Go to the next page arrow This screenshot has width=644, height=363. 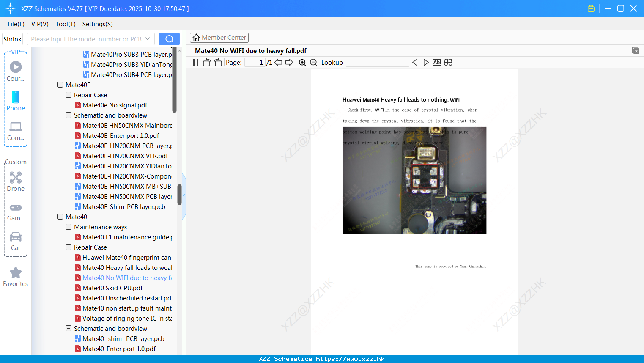click(289, 63)
